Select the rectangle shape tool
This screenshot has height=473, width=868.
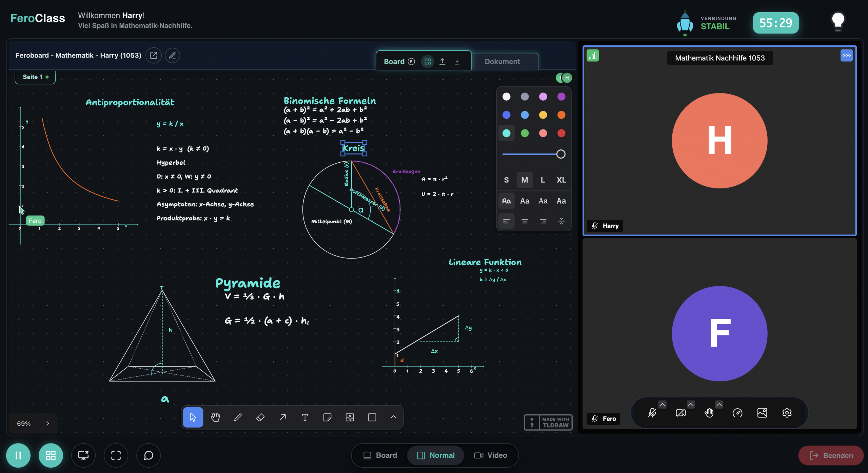coord(372,417)
